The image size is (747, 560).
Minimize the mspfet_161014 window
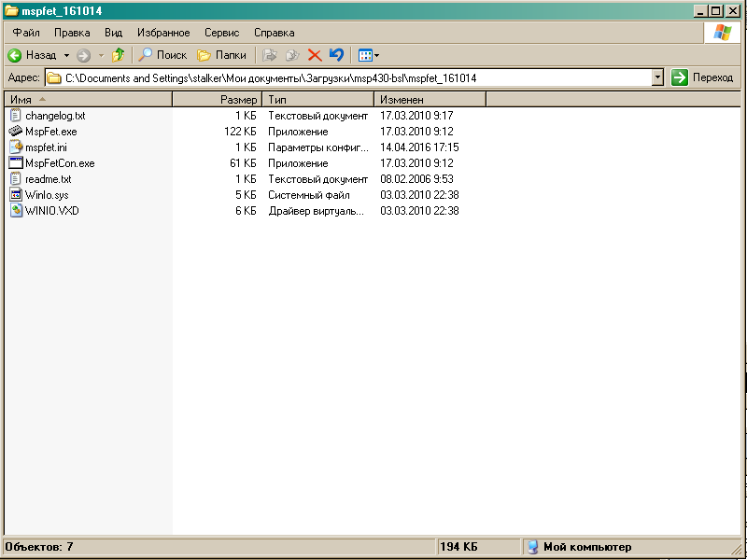coord(699,11)
